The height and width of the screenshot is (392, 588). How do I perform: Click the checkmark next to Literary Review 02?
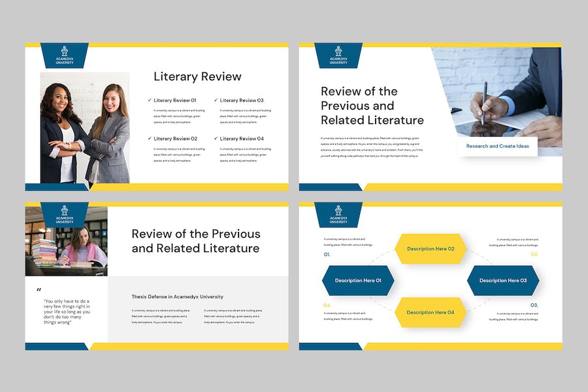coord(150,139)
